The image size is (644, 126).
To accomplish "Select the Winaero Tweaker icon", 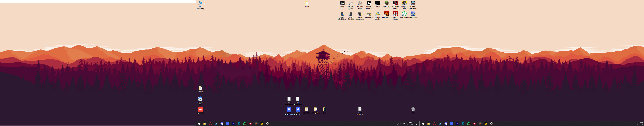I will coord(378,14).
